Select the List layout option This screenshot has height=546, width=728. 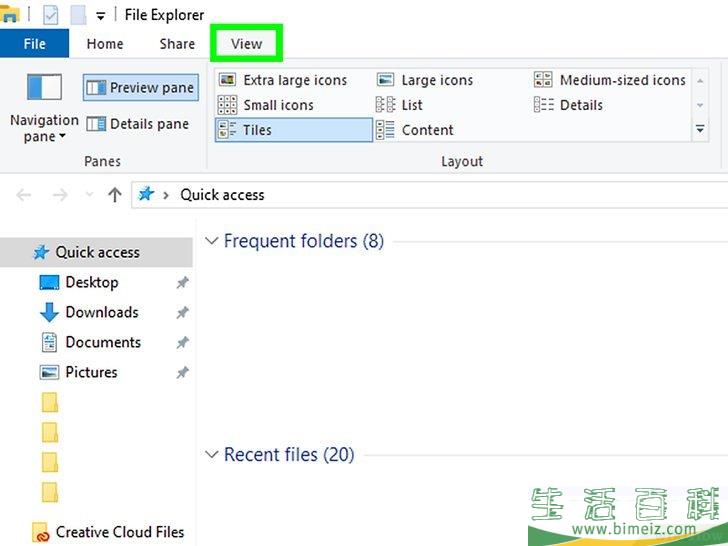coord(401,105)
